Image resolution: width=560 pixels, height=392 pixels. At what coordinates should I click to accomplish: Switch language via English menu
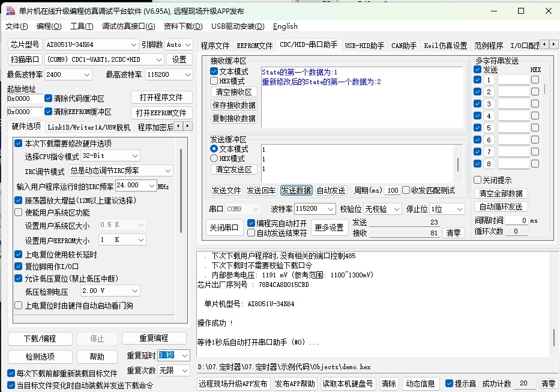285,26
